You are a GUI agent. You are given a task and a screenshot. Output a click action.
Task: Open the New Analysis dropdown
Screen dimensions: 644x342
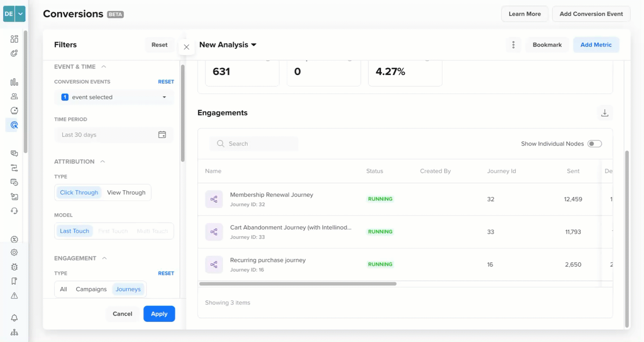point(228,45)
